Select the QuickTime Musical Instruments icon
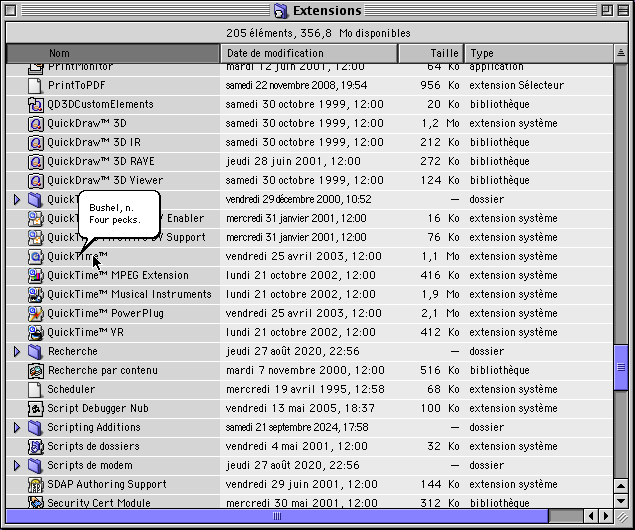 [x=35, y=294]
